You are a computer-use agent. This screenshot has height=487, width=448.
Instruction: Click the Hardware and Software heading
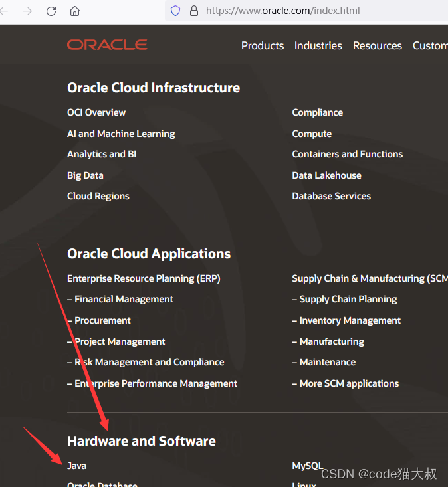pos(142,441)
